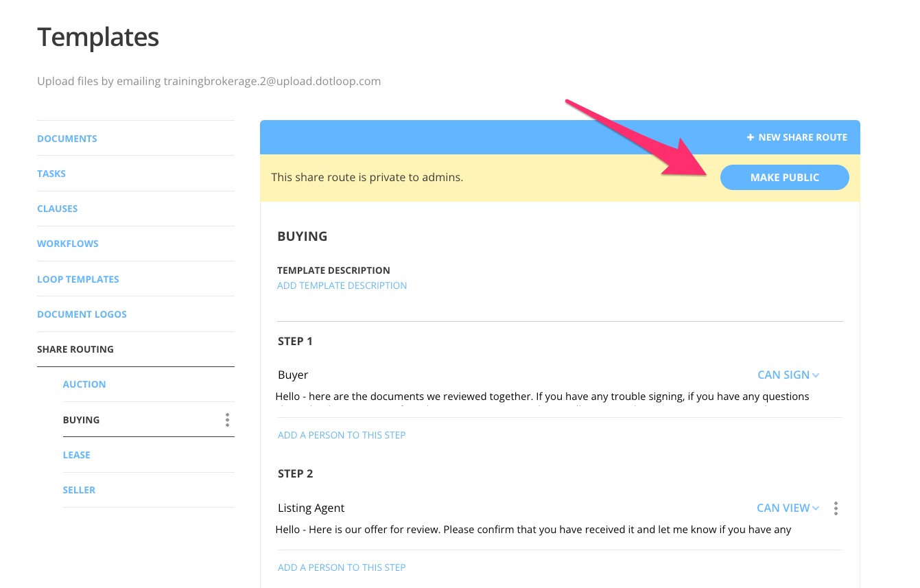This screenshot has width=920, height=588.
Task: Open the WORKFLOWS section
Action: click(67, 243)
